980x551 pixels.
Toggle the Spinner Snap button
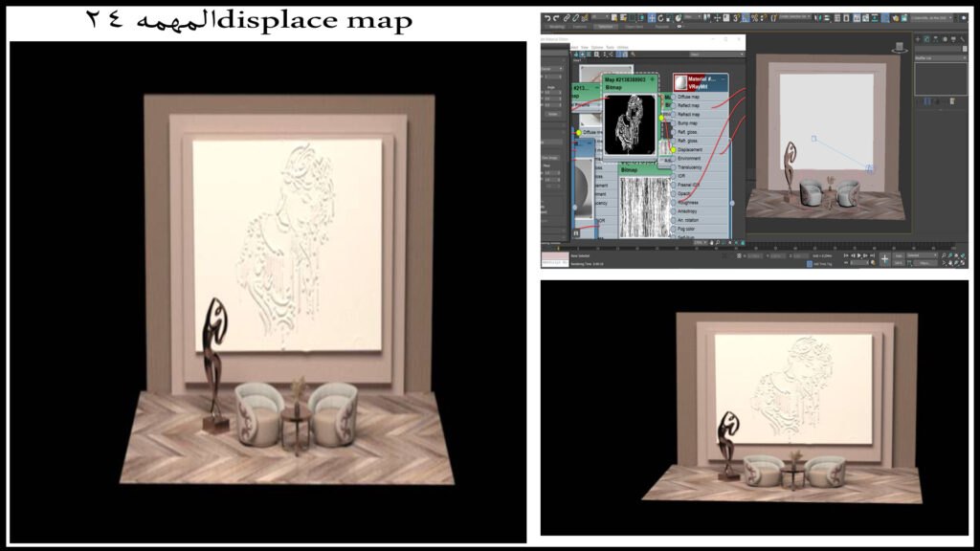pos(764,18)
